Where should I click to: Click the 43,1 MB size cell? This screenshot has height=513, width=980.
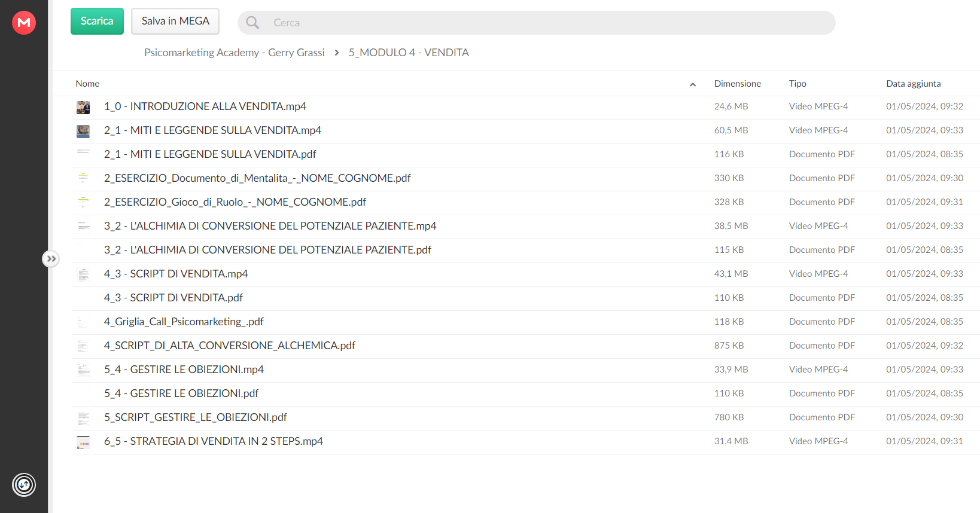[x=731, y=274]
